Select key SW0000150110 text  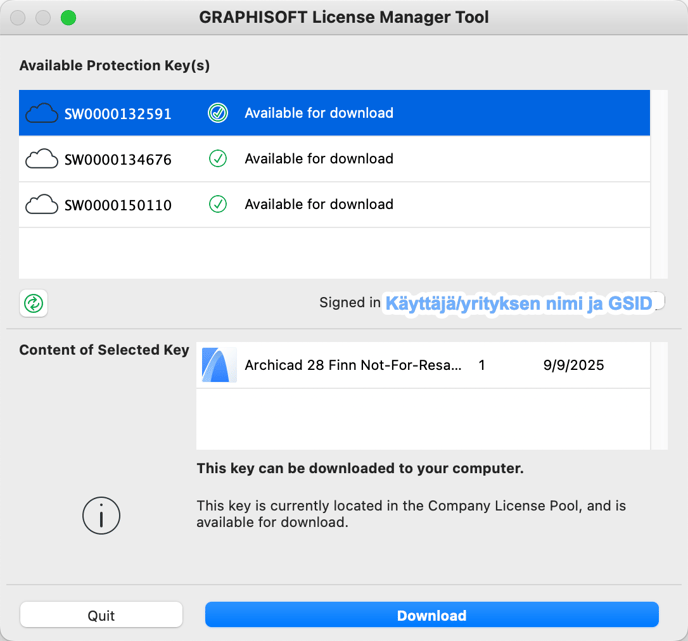[118, 205]
